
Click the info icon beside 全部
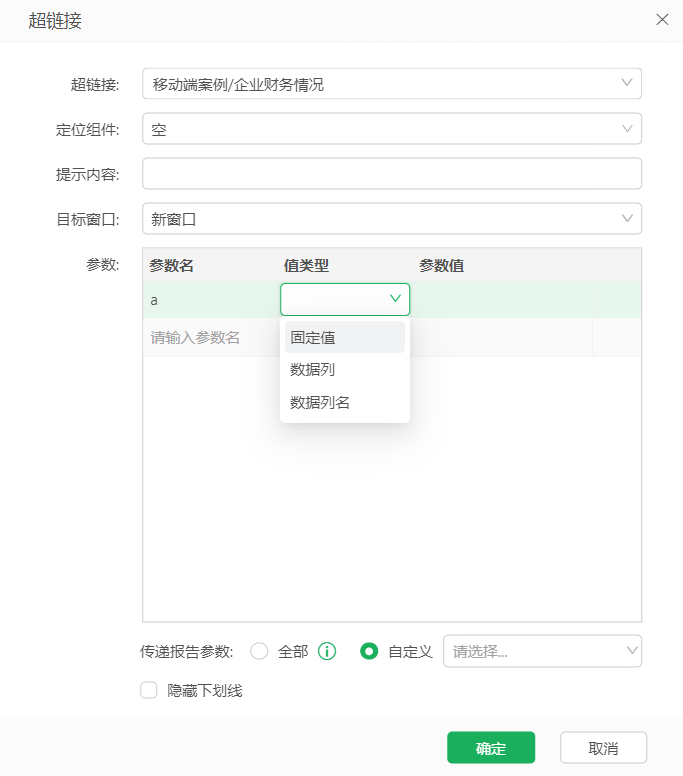coord(327,651)
